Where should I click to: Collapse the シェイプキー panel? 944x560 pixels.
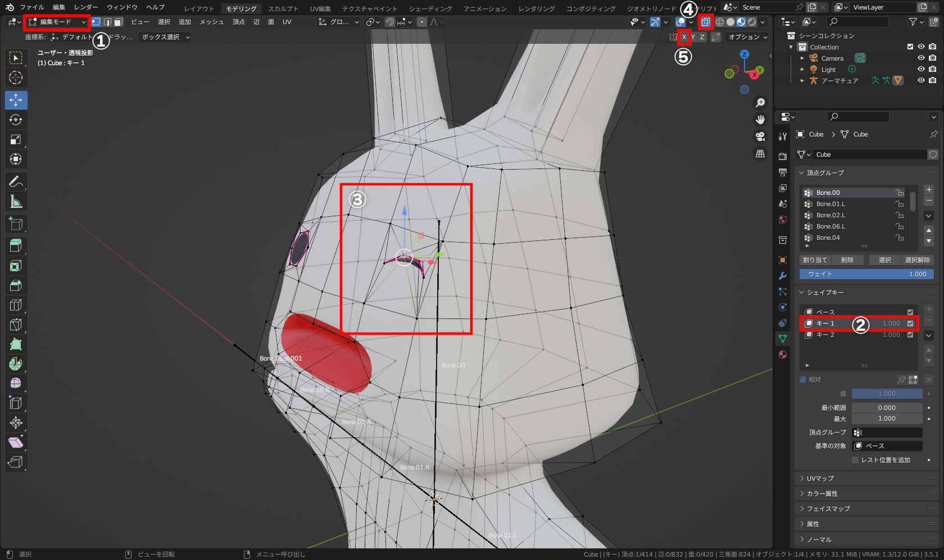pos(868,293)
